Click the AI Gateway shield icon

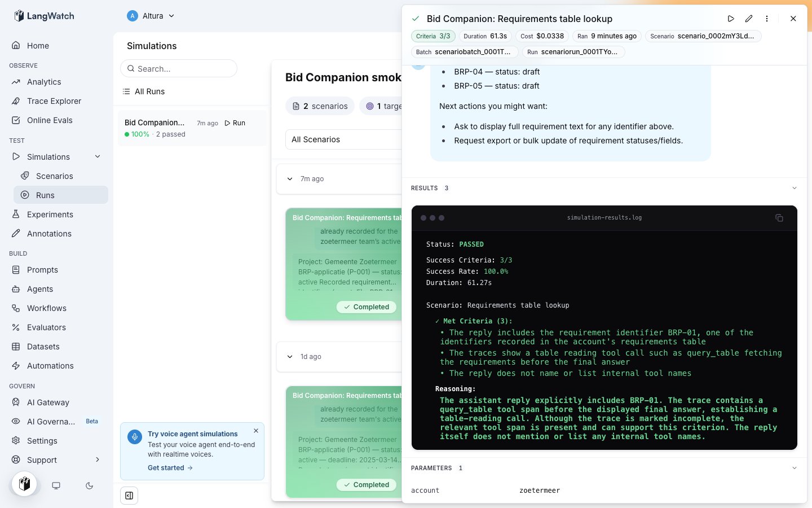[16, 402]
